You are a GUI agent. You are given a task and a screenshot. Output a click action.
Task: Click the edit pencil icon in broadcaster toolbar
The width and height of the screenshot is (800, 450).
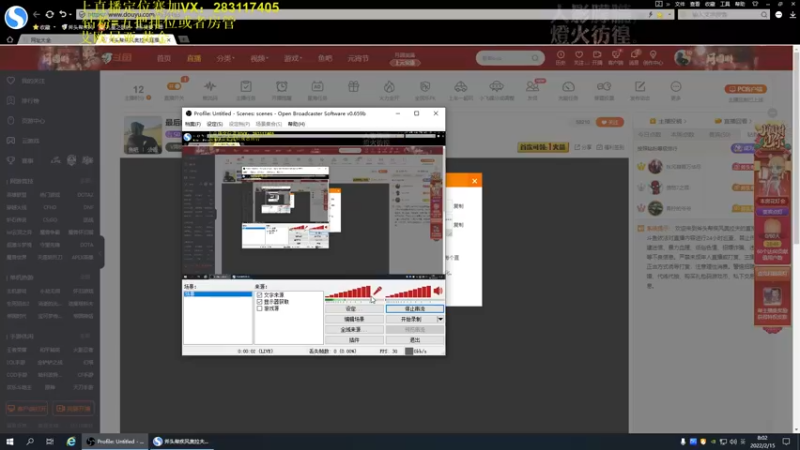point(640,86)
